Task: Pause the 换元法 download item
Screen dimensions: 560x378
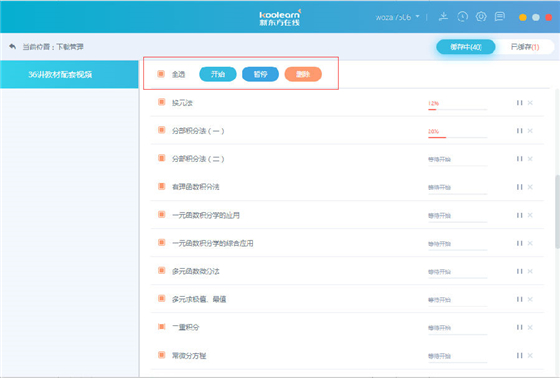Action: 519,103
